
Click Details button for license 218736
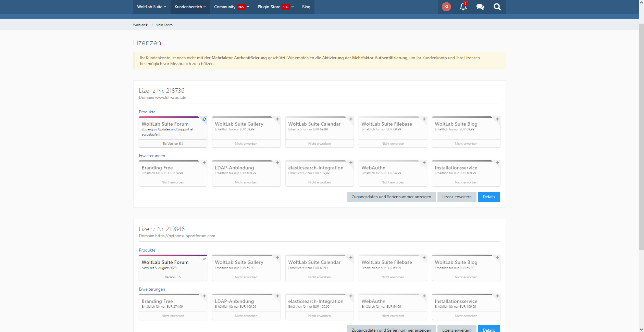point(489,197)
